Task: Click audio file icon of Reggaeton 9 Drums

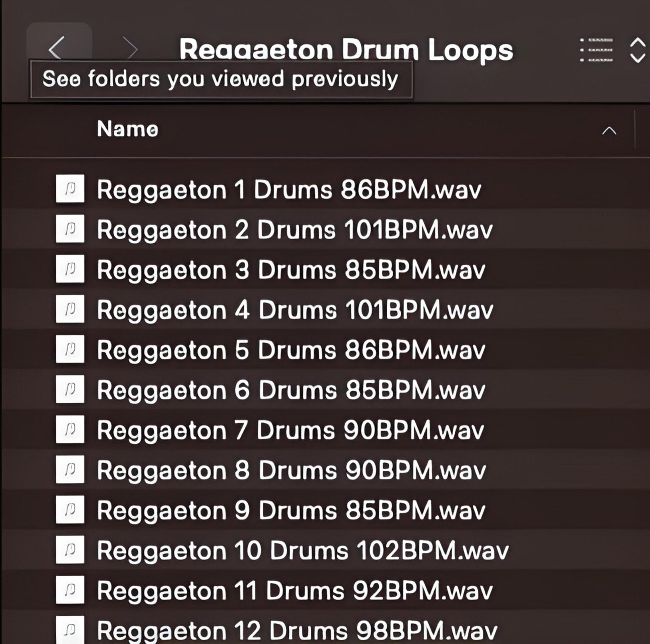Action: pyautogui.click(x=70, y=509)
